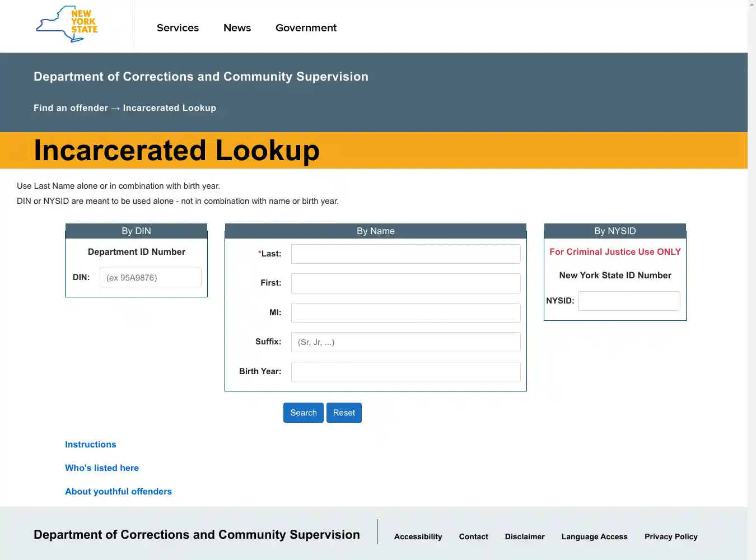Image resolution: width=756 pixels, height=560 pixels.
Task: Click the Reset button
Action: [x=344, y=413]
